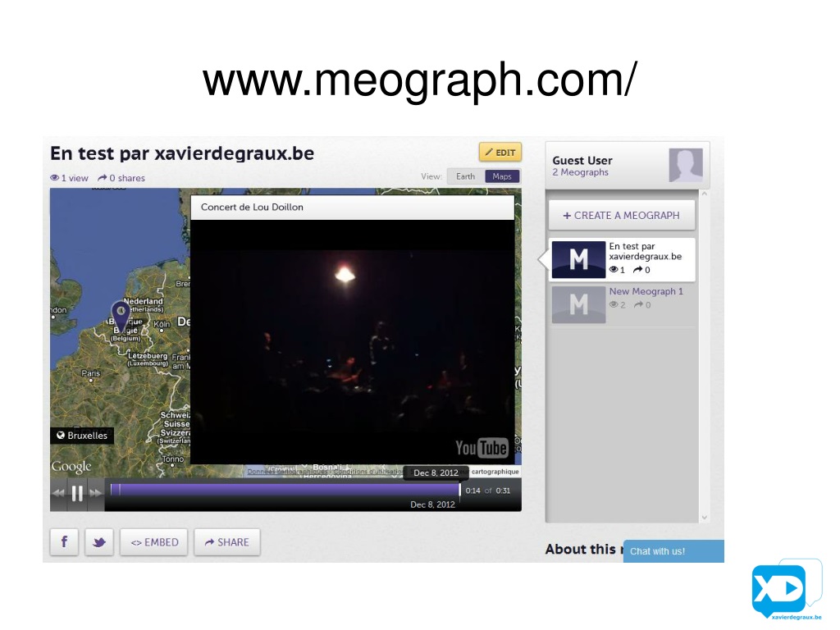This screenshot has width=840, height=630.
Task: Click the 0:14 of 0:31 time display
Action: click(x=487, y=491)
